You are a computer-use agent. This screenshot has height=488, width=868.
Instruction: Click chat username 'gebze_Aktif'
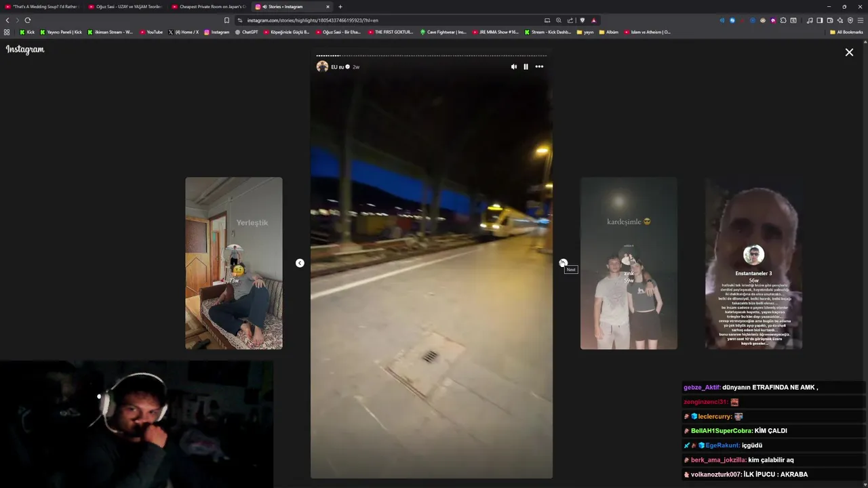pyautogui.click(x=702, y=388)
